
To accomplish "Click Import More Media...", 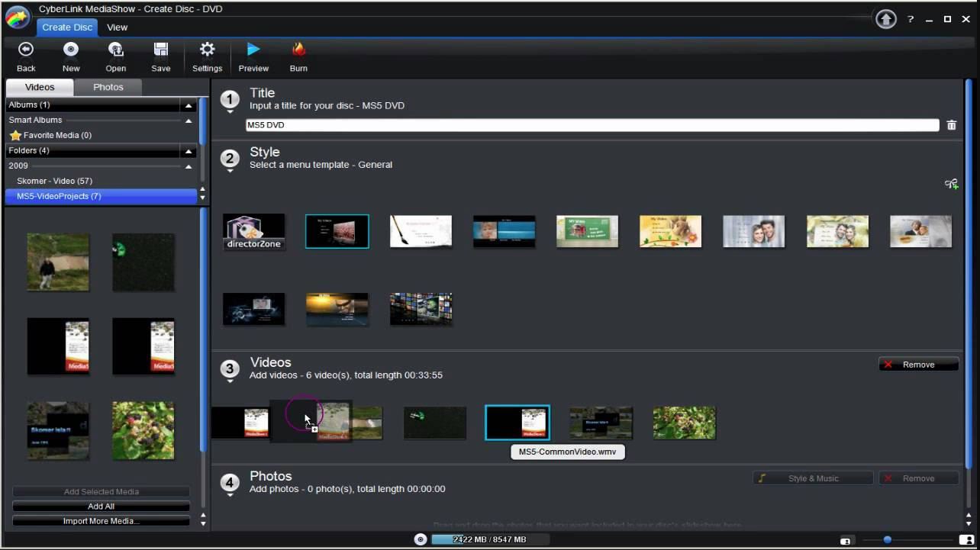I will click(100, 520).
